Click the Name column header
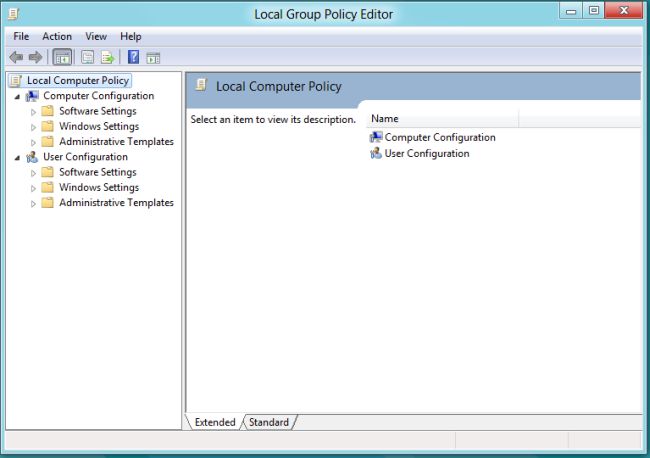The image size is (650, 458). (x=442, y=119)
